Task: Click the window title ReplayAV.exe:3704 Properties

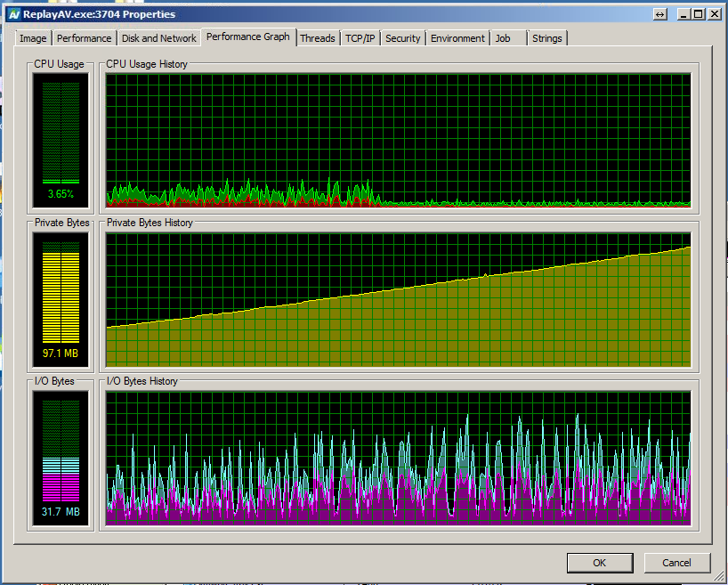Action: point(100,14)
